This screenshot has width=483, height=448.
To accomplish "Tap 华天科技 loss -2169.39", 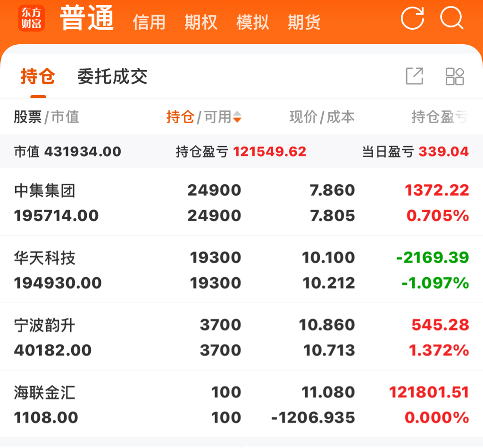I will coord(433,257).
